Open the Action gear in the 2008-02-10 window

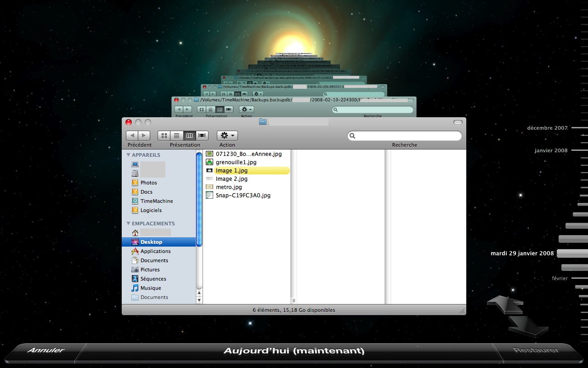246,109
